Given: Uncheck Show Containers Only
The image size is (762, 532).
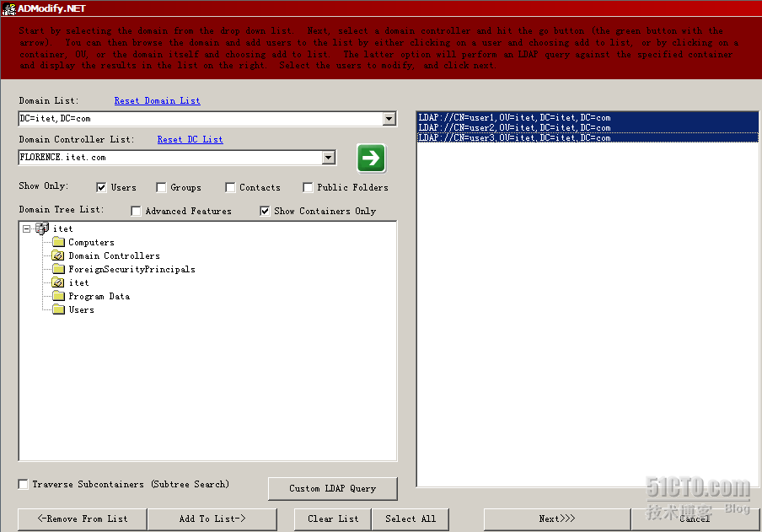Looking at the screenshot, I should 265,211.
